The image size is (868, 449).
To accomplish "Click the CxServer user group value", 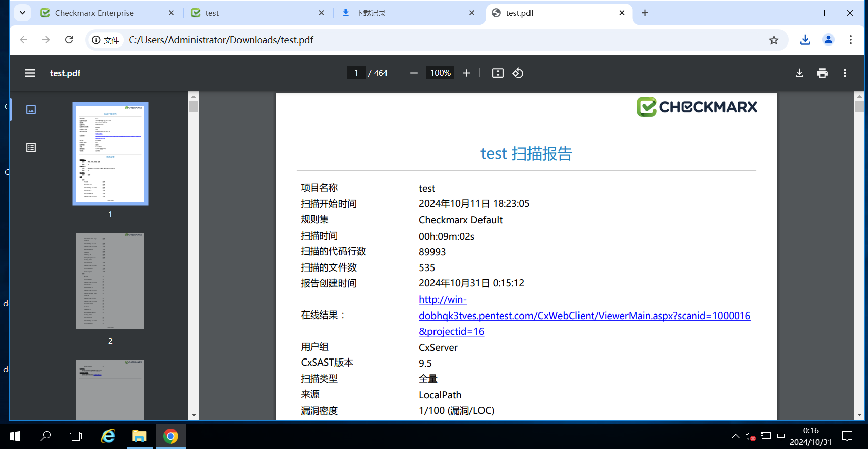I will click(438, 347).
